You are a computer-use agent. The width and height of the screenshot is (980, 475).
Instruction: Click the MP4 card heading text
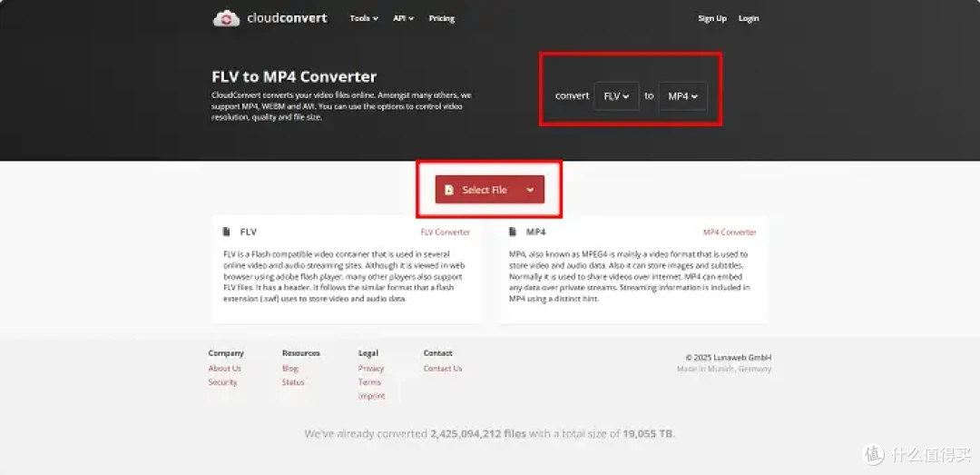(x=535, y=233)
